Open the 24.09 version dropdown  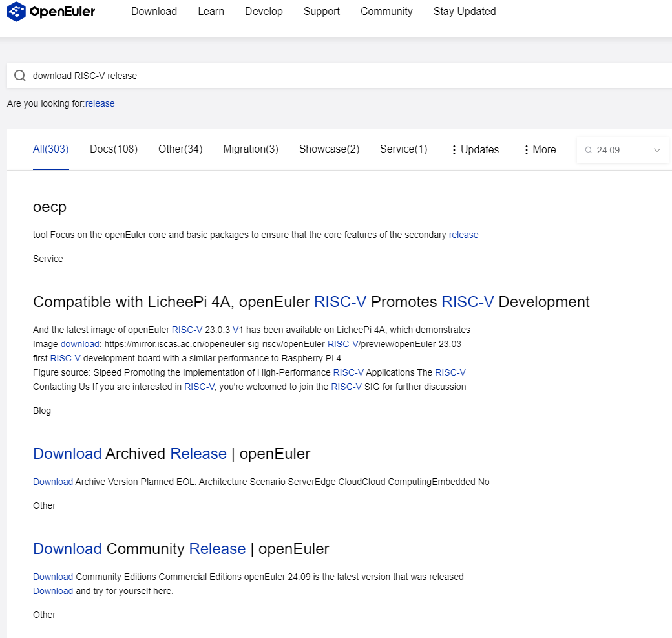656,150
